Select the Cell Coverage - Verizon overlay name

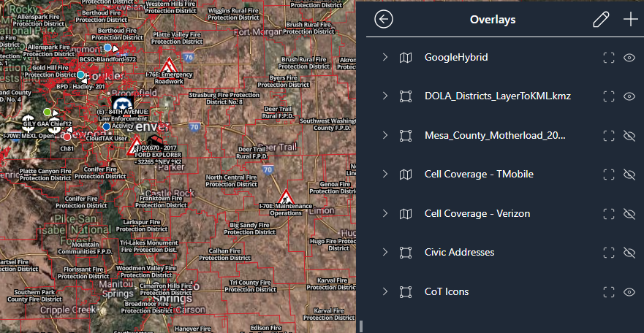pos(477,214)
